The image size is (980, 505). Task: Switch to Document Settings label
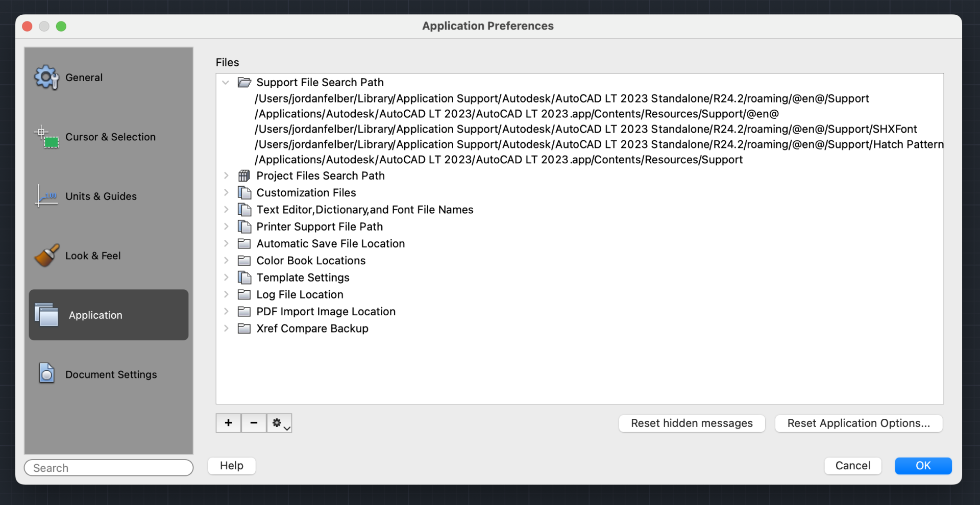pos(111,374)
